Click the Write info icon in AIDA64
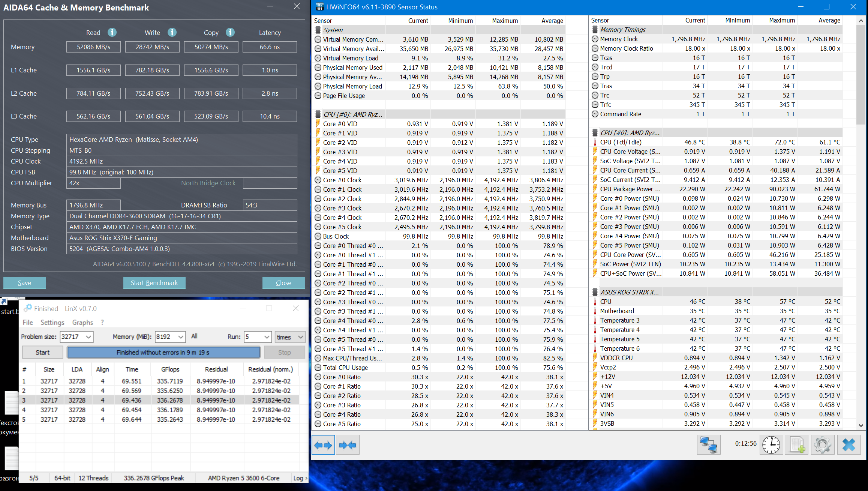 click(172, 32)
